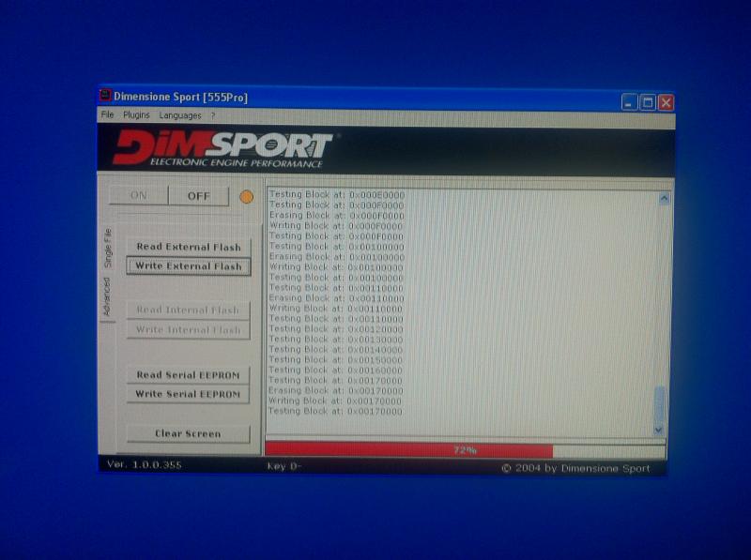Click the 'Ver. 1.0.0.355' version text
751x560 pixels.
click(x=145, y=464)
